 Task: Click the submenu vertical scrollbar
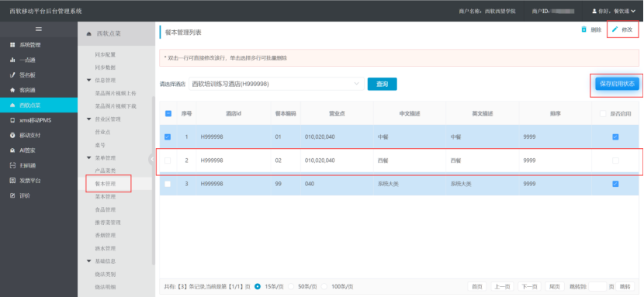[x=153, y=181]
